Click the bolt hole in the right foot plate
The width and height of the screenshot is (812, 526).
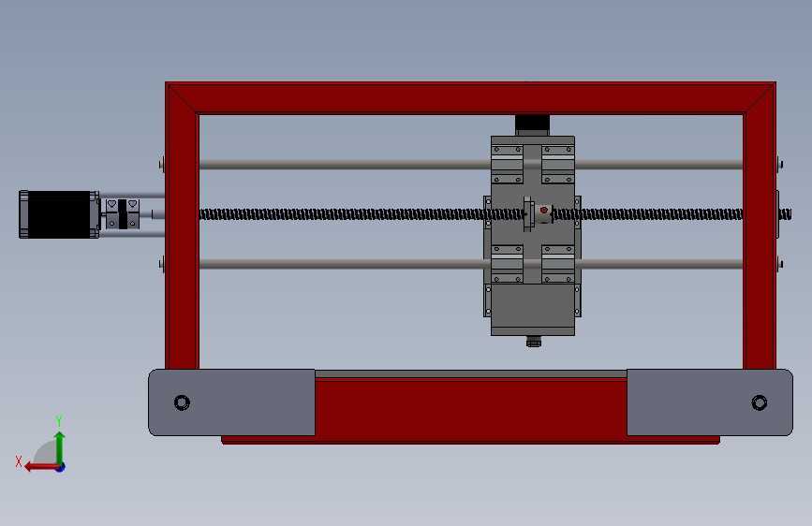coord(760,402)
